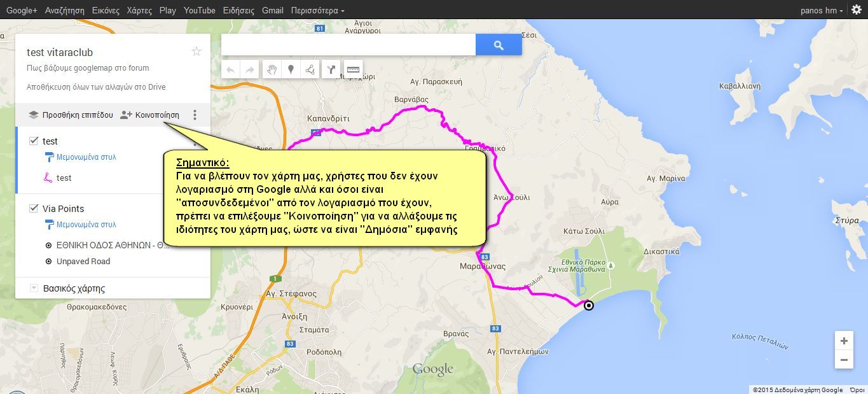Go to Αναζήτηση in the top bar
868x394 pixels.
pos(65,10)
